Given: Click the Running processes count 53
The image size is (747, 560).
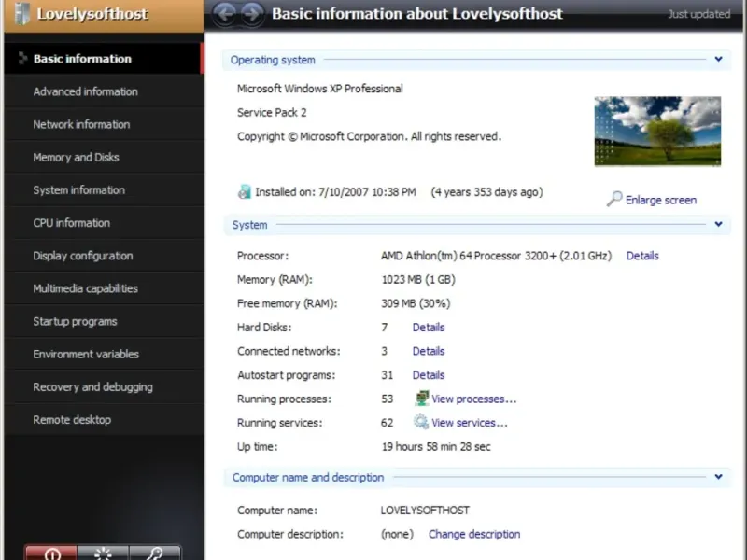Looking at the screenshot, I should pos(387,399).
